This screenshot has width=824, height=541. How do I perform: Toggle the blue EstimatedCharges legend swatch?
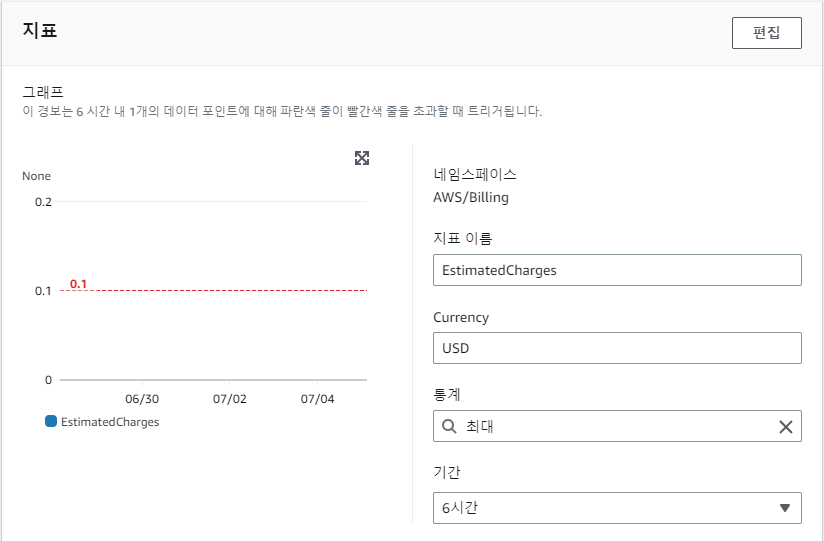click(51, 421)
